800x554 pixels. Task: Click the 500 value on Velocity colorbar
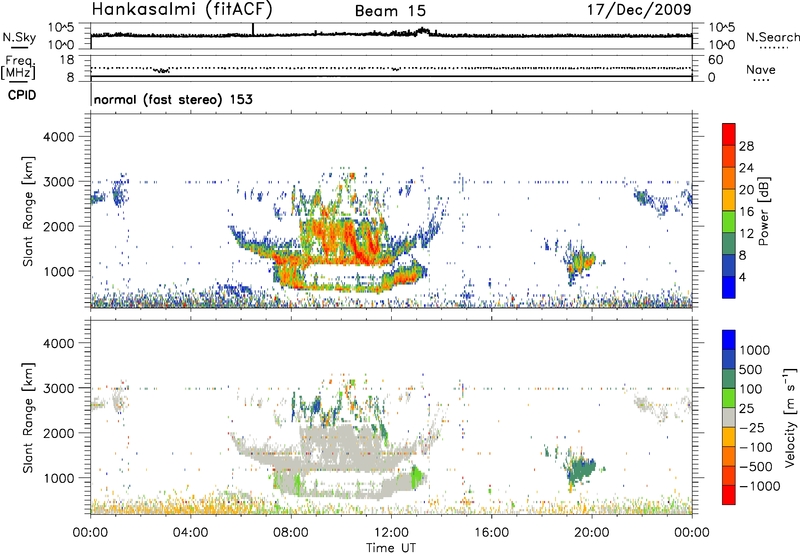(x=751, y=370)
